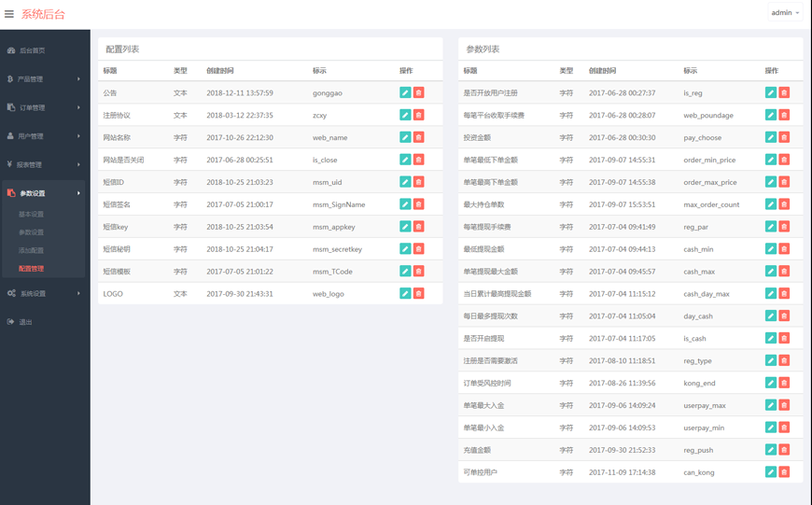Click 退出 to log out

pos(26,322)
